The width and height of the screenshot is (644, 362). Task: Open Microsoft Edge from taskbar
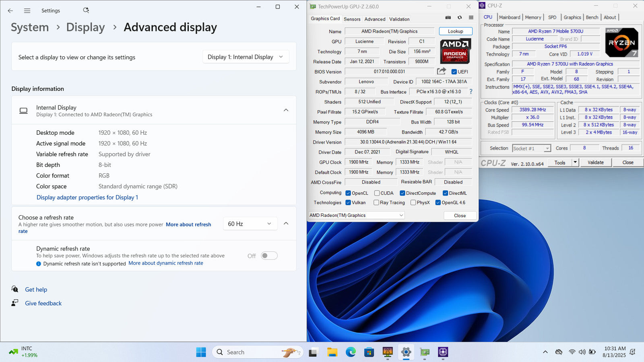pos(351,352)
